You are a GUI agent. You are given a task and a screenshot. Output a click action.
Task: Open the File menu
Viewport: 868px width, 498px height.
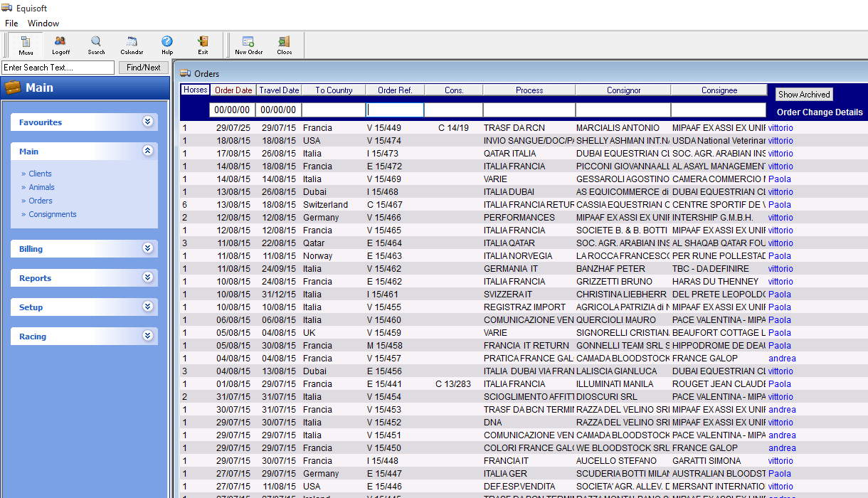pyautogui.click(x=11, y=23)
